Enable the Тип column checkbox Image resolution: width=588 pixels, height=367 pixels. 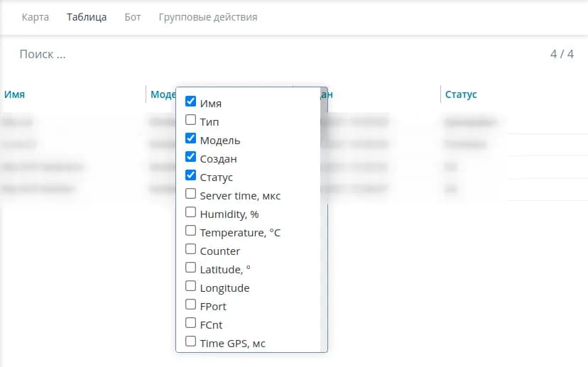coord(190,120)
